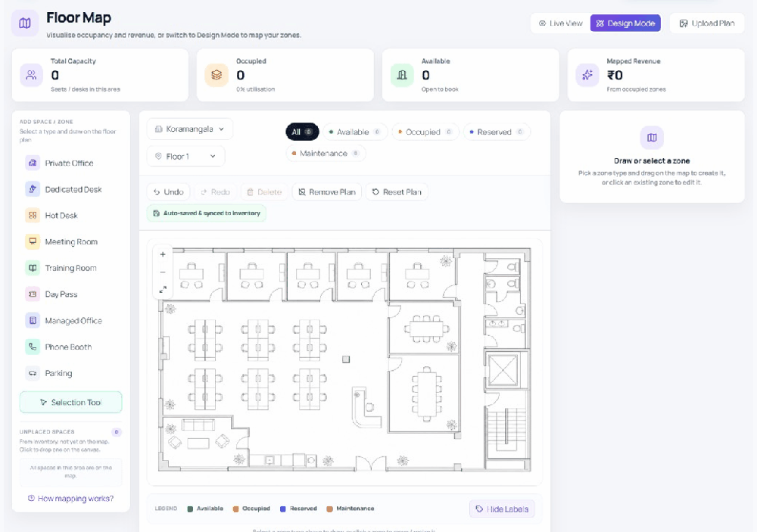Screen dimensions: 757x532
Task: Undo the last floor map edit
Action: click(x=169, y=191)
